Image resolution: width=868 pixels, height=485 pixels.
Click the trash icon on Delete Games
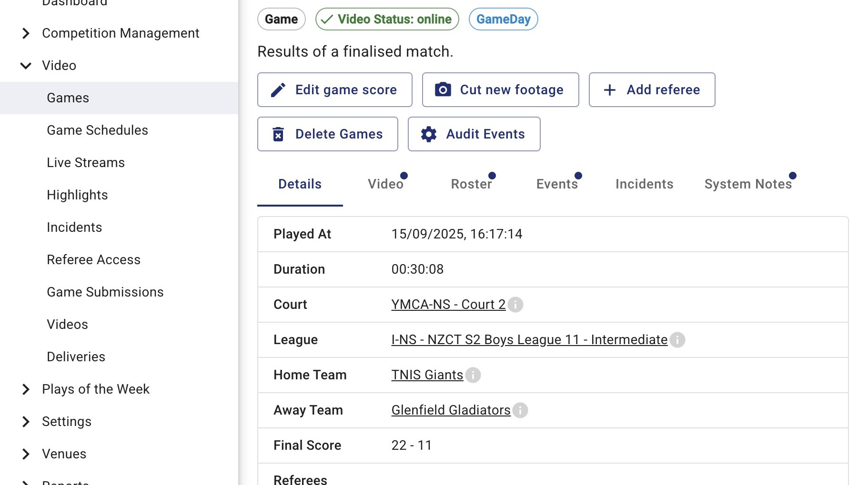[x=278, y=134]
